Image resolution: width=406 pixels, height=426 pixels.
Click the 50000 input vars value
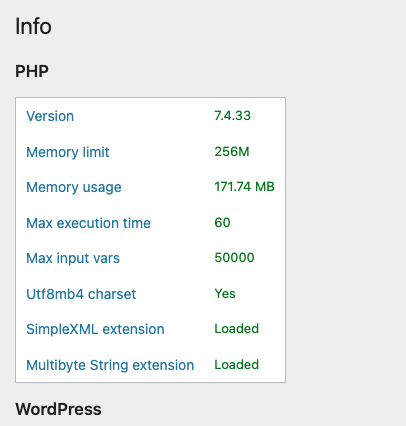click(x=234, y=258)
